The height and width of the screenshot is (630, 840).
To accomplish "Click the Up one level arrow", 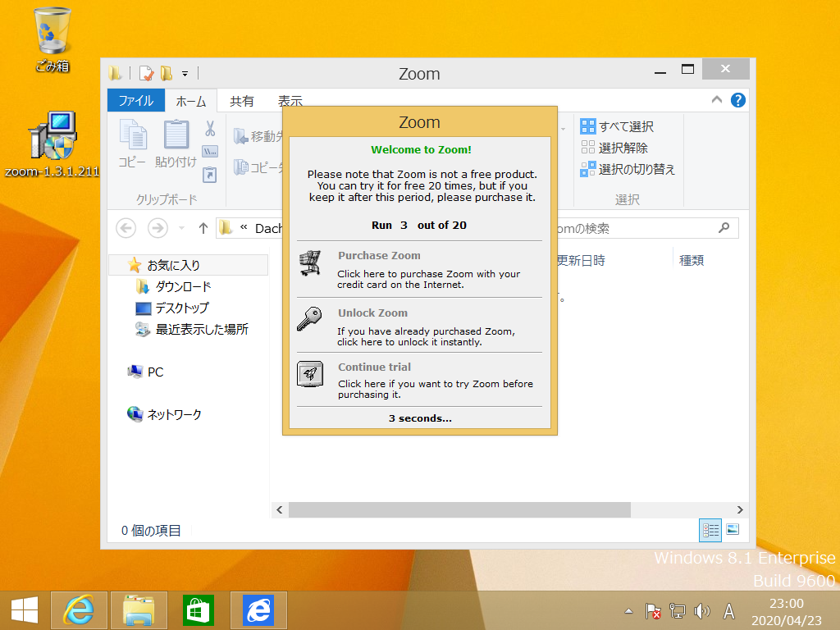I will 203,228.
